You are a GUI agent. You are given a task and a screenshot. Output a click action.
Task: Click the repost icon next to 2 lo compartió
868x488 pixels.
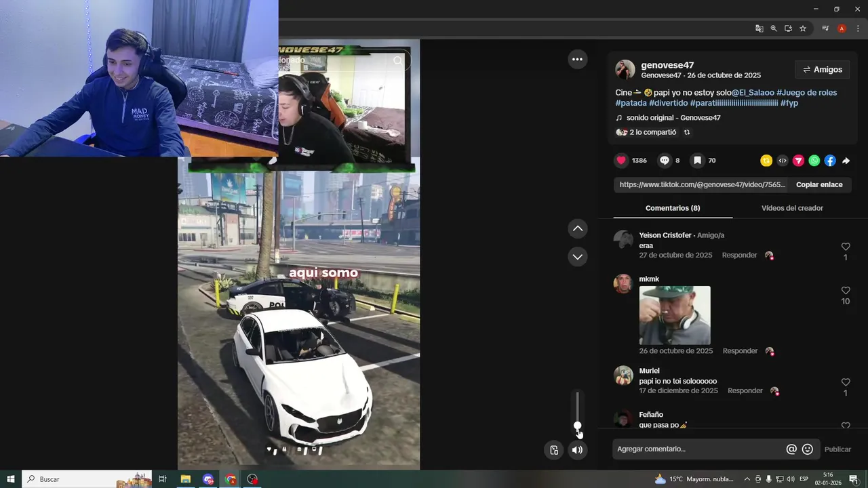point(687,133)
